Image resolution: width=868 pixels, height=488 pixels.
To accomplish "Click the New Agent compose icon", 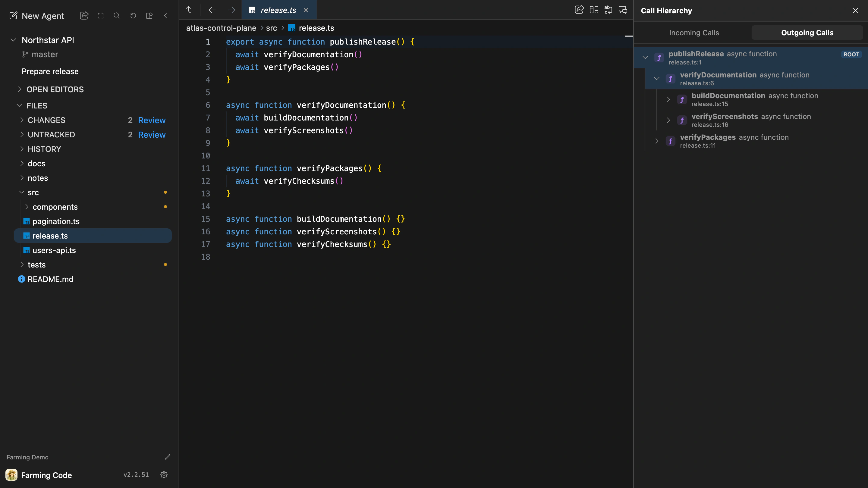I will [14, 16].
